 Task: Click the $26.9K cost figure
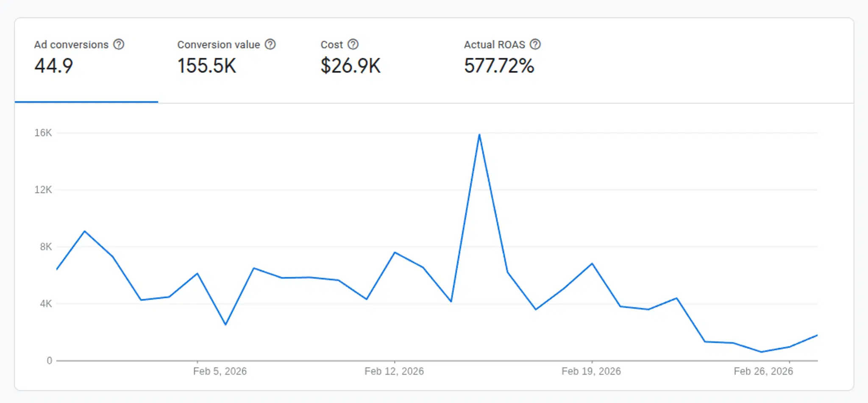(350, 66)
